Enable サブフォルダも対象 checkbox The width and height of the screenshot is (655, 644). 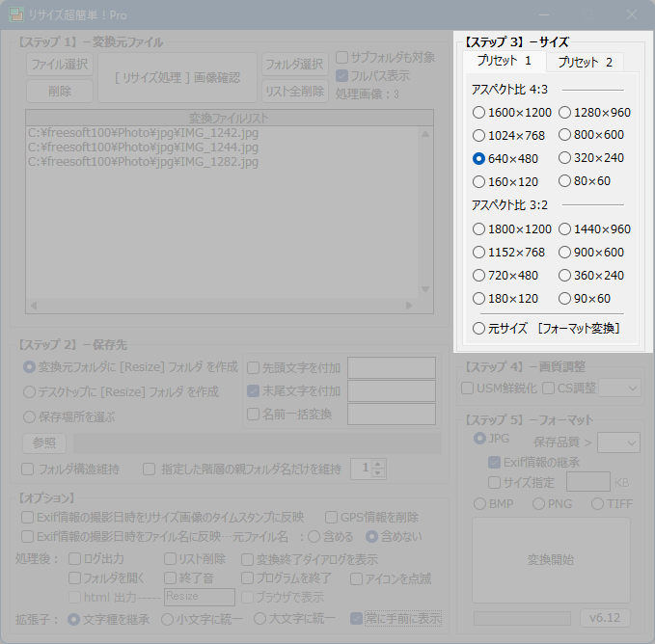[x=341, y=58]
